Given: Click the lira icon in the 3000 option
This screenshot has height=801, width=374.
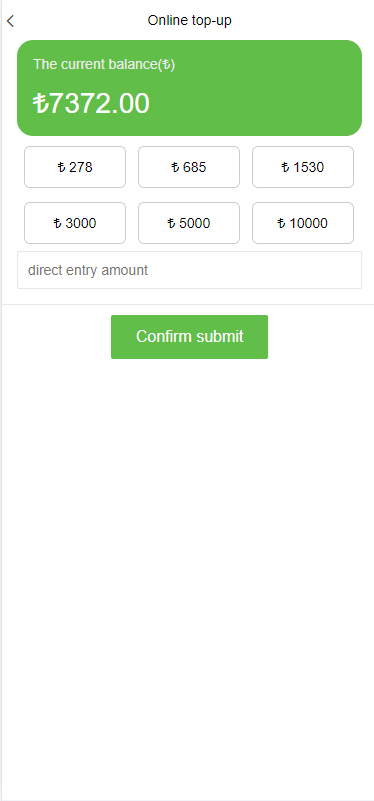Looking at the screenshot, I should 58,224.
